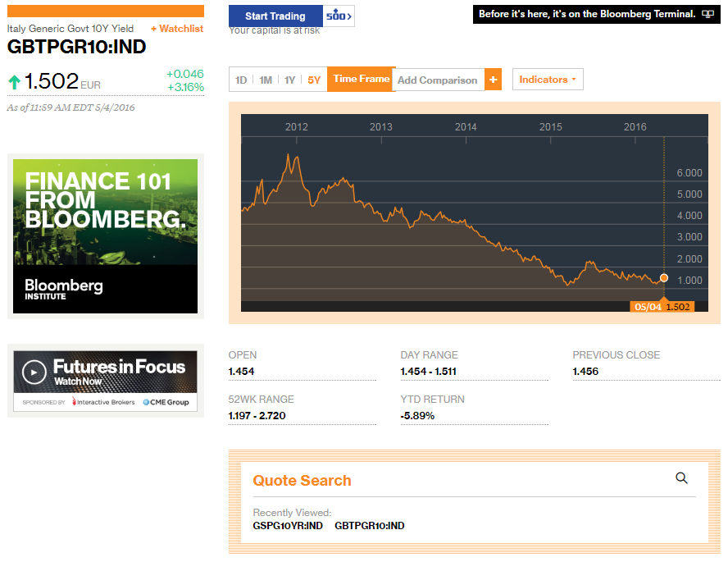Click the 2014 label on chart axis
The image size is (728, 562).
click(x=466, y=127)
